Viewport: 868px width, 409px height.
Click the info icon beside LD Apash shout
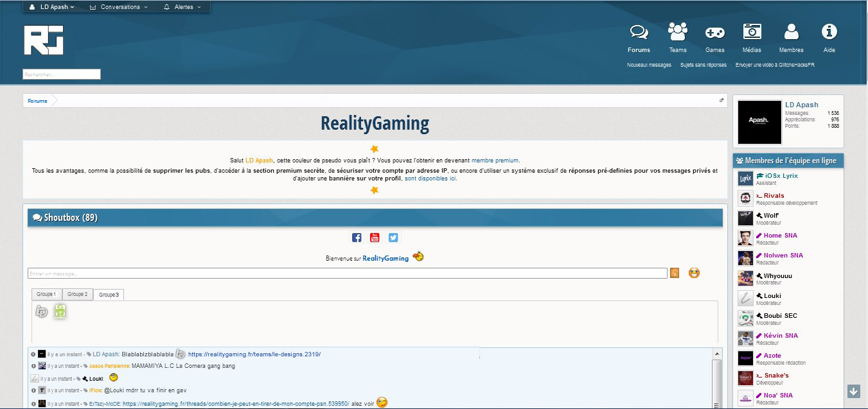point(33,354)
